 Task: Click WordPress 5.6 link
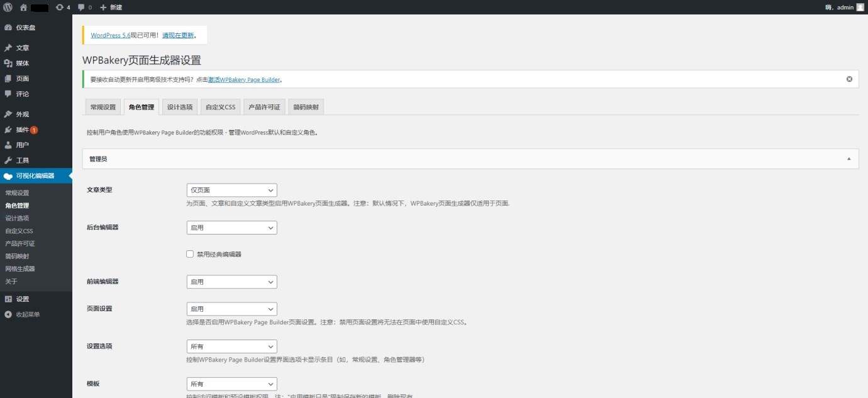tap(110, 35)
